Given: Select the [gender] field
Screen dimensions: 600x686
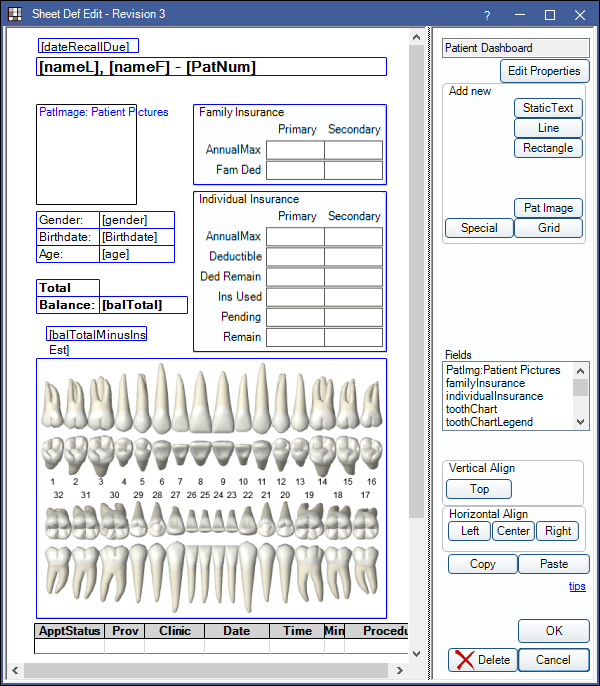Looking at the screenshot, I should click(x=137, y=220).
